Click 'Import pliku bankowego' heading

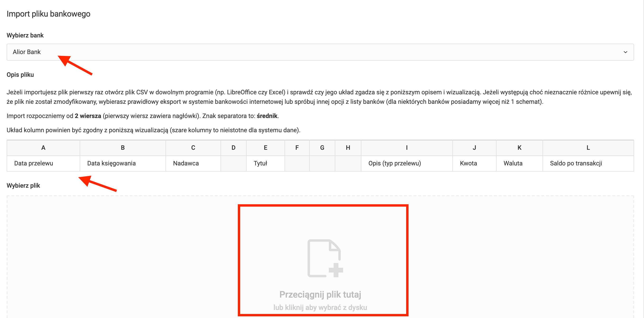pos(49,14)
